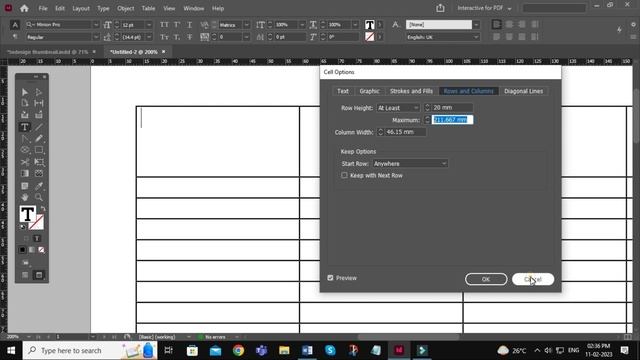Click the Windows Start button
This screenshot has height=360, width=640.
(x=11, y=350)
